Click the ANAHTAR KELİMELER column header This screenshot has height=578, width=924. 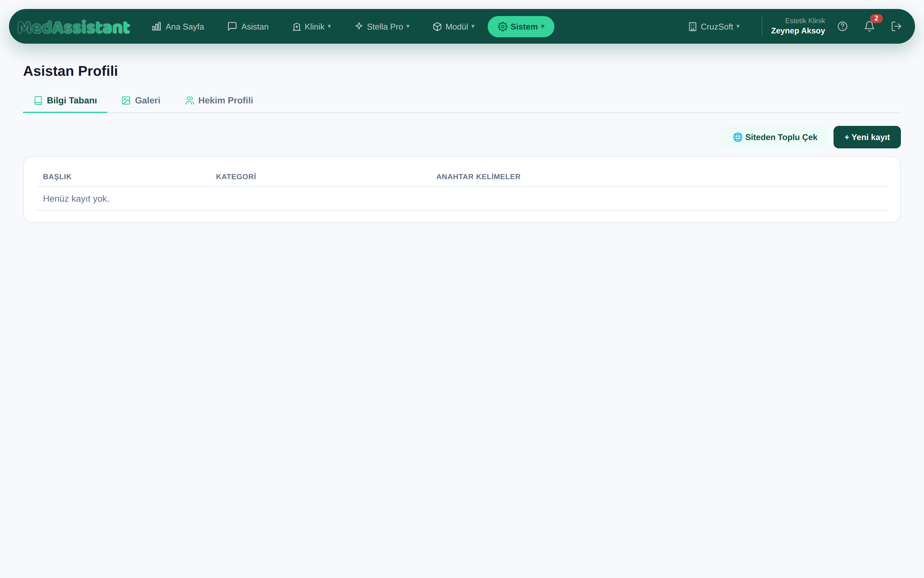[478, 177]
